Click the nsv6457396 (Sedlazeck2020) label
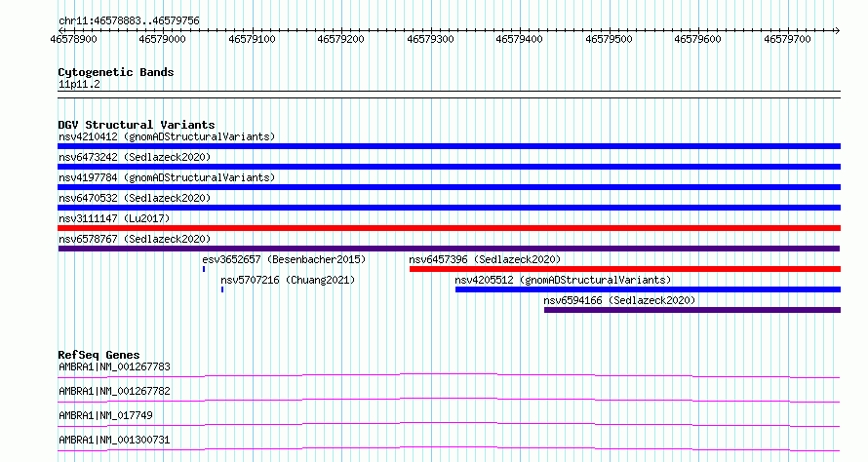868x462 pixels. pos(485,259)
